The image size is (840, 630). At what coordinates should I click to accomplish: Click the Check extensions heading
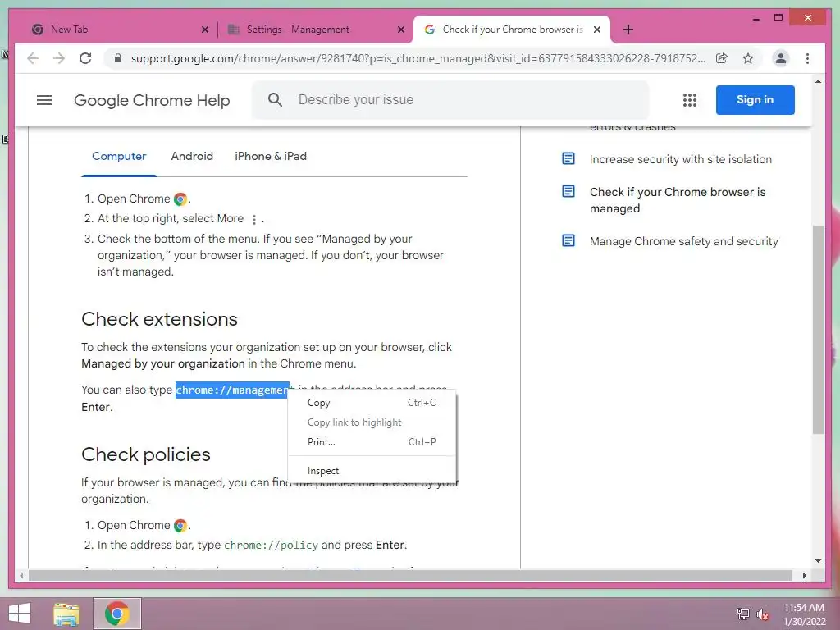click(159, 319)
